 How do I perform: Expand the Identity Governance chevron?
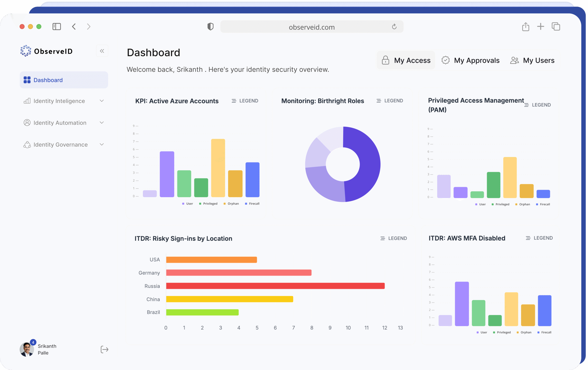click(102, 145)
